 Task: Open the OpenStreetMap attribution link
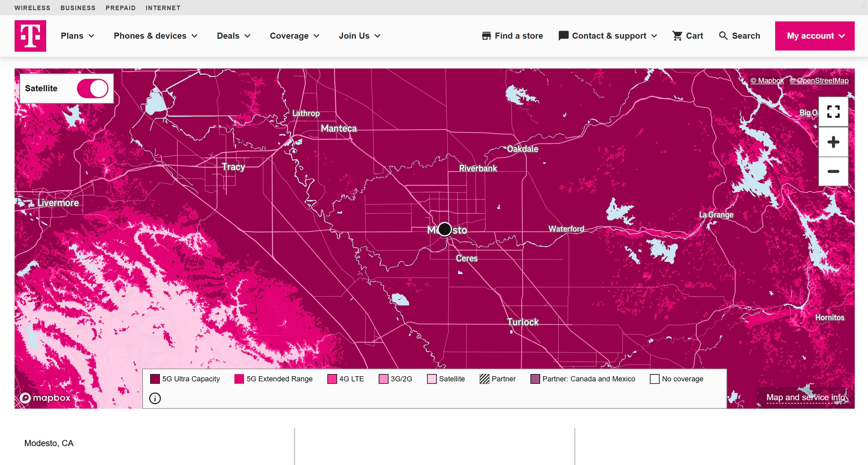pyautogui.click(x=819, y=80)
